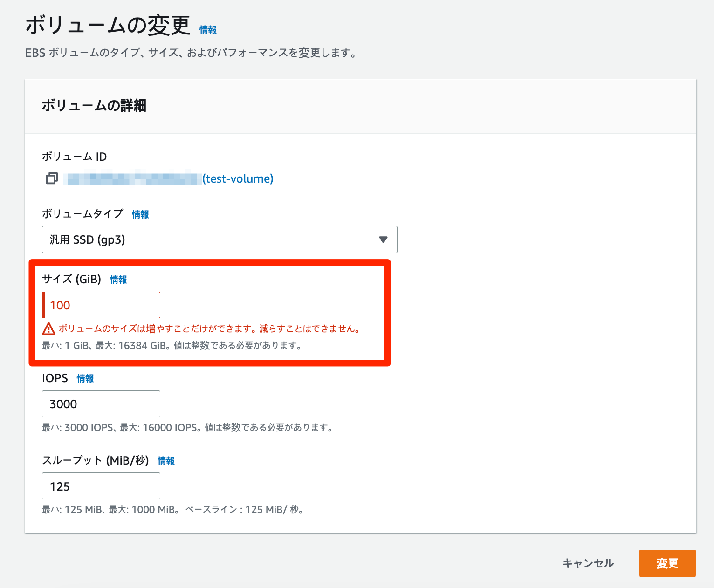Click the キャンセル button
The width and height of the screenshot is (714, 588).
[x=588, y=563]
